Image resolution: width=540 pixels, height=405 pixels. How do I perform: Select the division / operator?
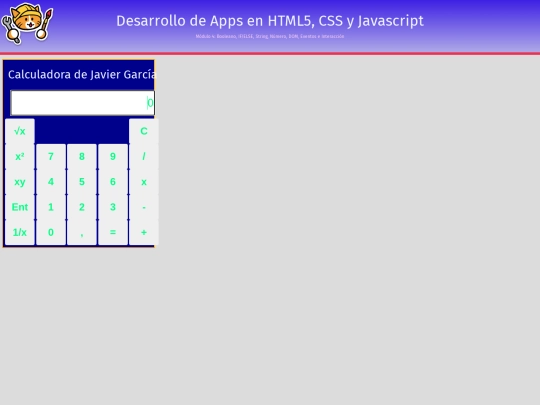tap(144, 157)
